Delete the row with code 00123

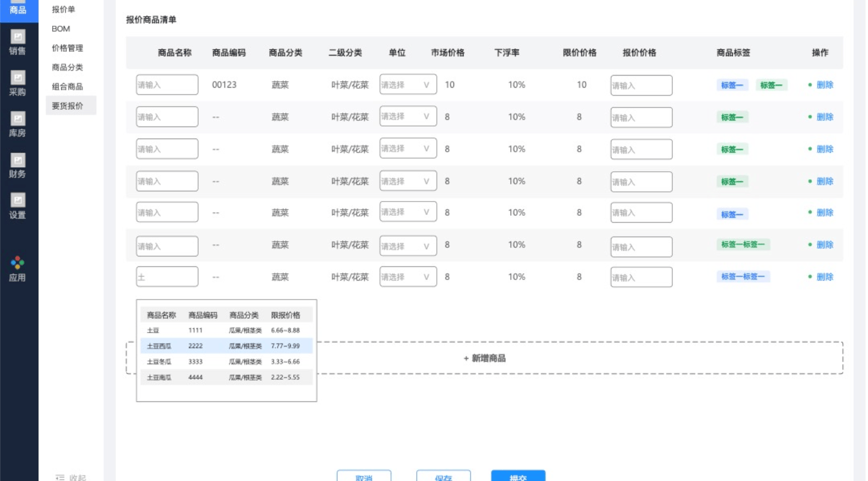(824, 85)
